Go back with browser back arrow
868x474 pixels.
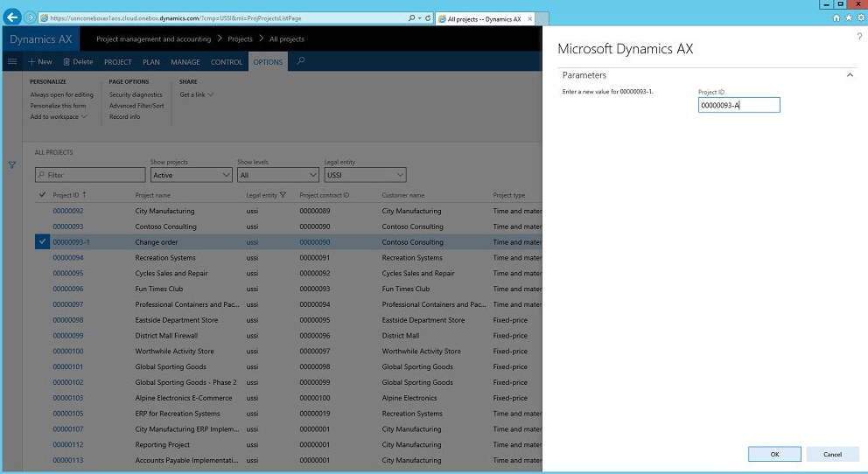click(x=13, y=17)
